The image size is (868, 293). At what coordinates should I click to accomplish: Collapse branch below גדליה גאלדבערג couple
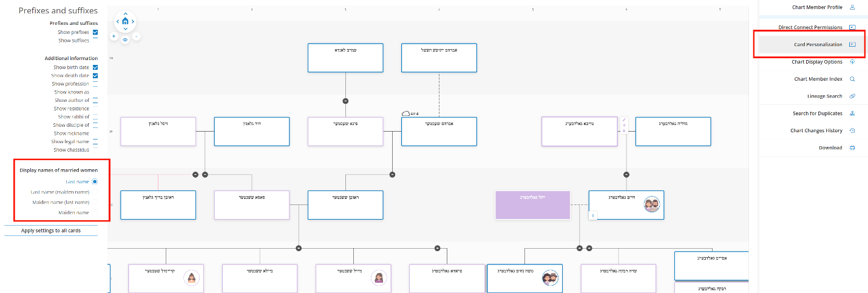(x=626, y=175)
